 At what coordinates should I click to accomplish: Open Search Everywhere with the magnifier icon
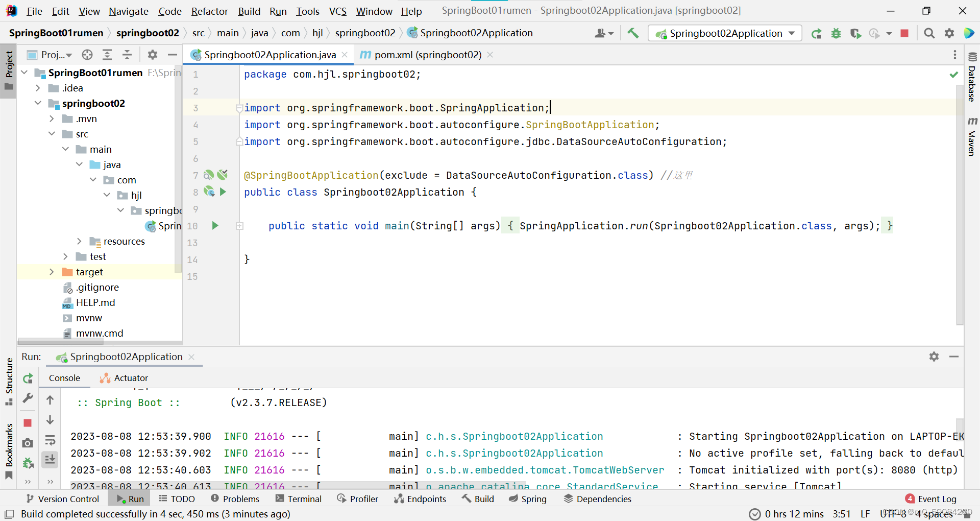929,33
